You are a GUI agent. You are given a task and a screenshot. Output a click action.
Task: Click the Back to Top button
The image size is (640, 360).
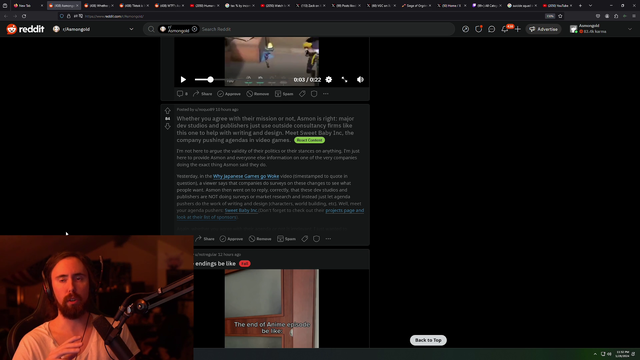point(428,340)
